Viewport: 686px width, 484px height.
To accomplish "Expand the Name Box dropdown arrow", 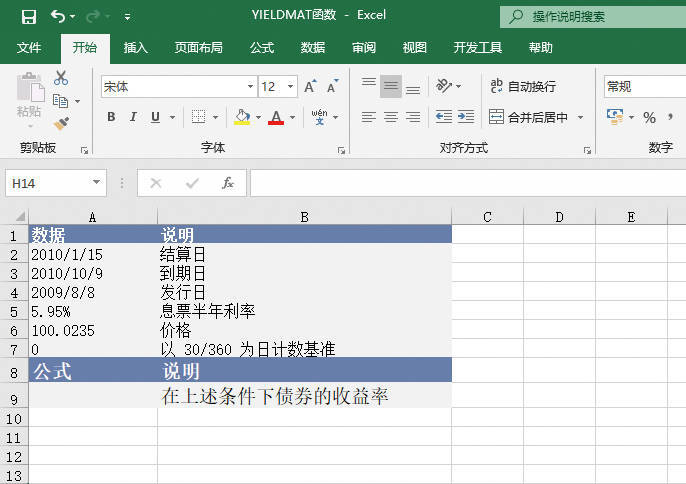I will pos(97,183).
